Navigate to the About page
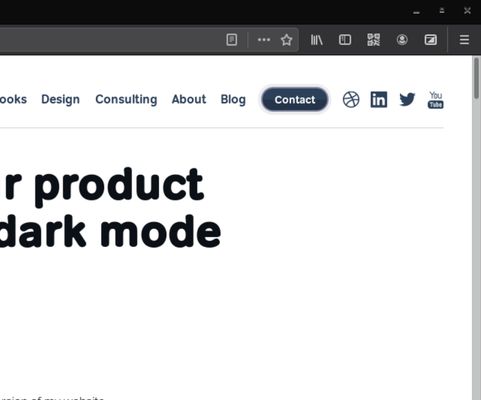481x400 pixels. tap(189, 99)
